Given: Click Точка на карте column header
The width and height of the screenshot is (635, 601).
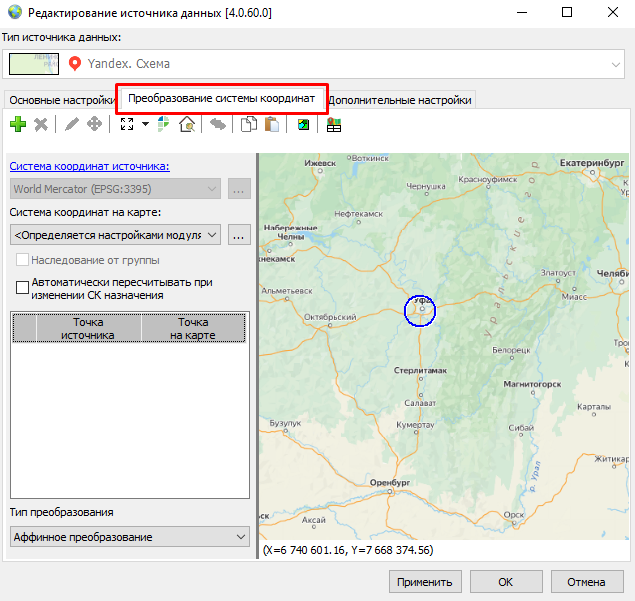Looking at the screenshot, I should [193, 328].
